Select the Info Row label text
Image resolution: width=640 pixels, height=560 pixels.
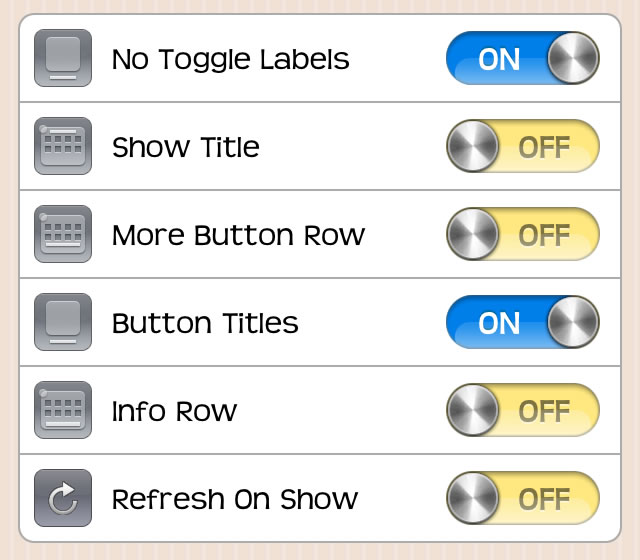click(174, 411)
